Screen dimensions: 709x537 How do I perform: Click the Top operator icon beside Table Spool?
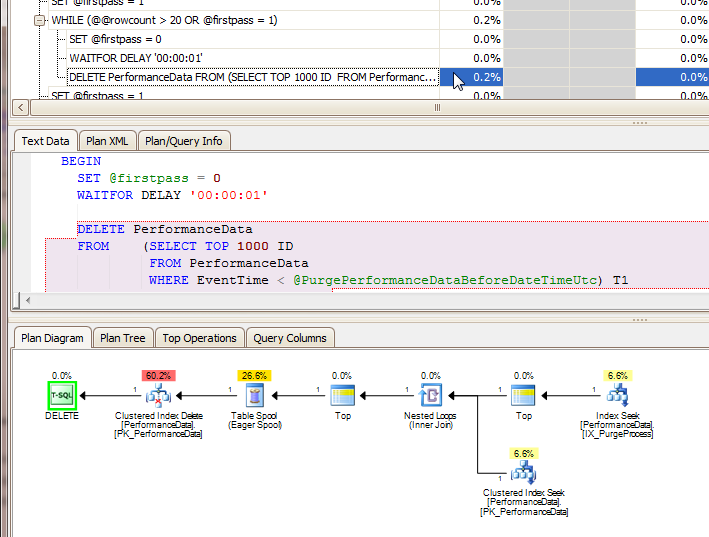tap(342, 396)
